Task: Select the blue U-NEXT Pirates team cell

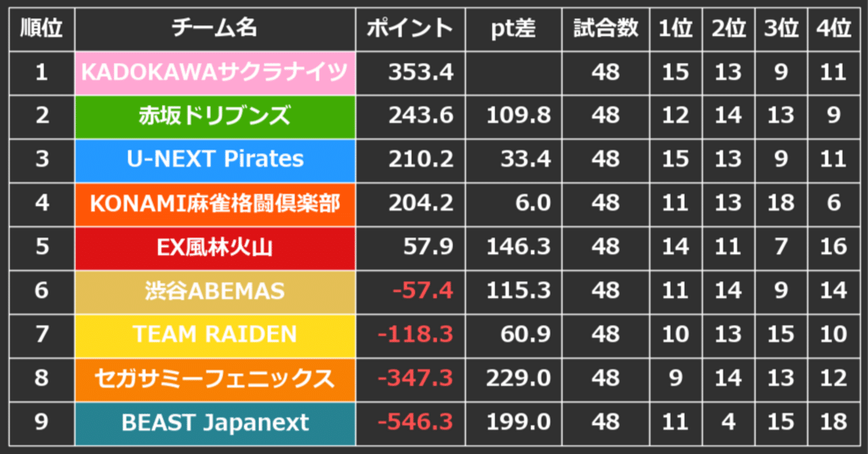Action: coord(215,160)
